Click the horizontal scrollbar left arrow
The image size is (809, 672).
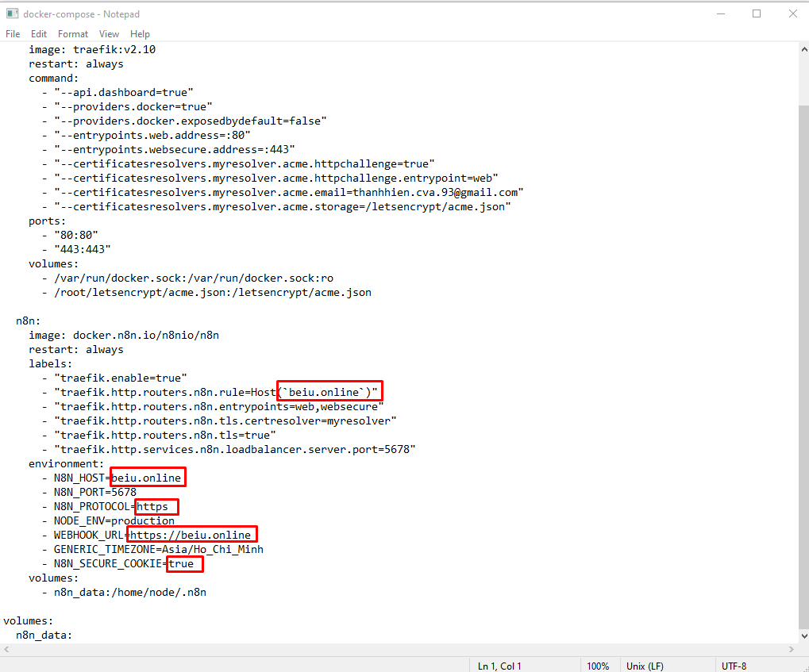6,649
